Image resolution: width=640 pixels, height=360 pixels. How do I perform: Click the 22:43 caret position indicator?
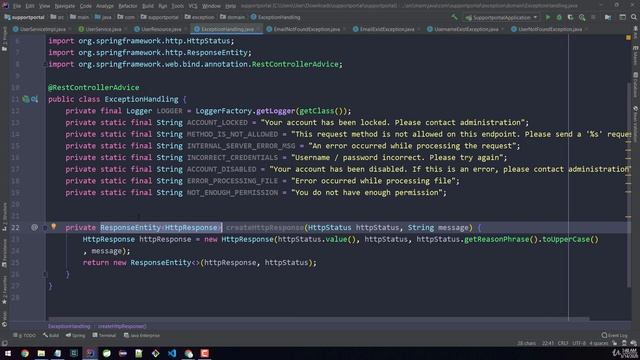tap(548, 343)
